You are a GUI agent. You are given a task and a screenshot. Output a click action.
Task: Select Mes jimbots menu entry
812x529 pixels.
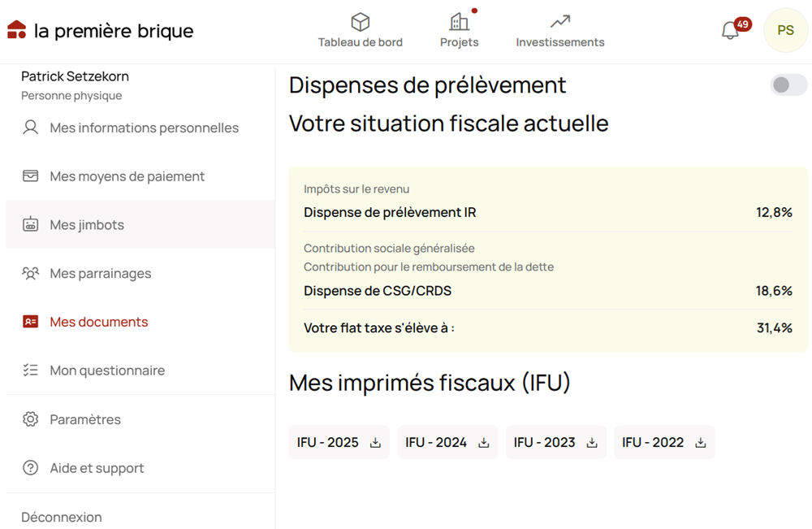click(140, 224)
